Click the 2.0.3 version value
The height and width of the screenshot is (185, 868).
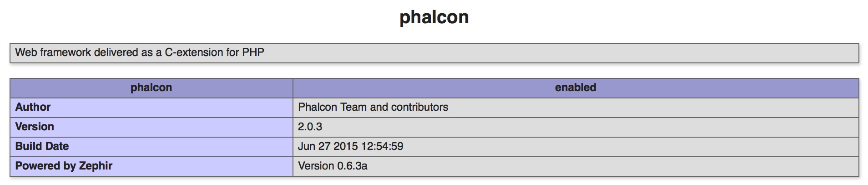tap(310, 127)
